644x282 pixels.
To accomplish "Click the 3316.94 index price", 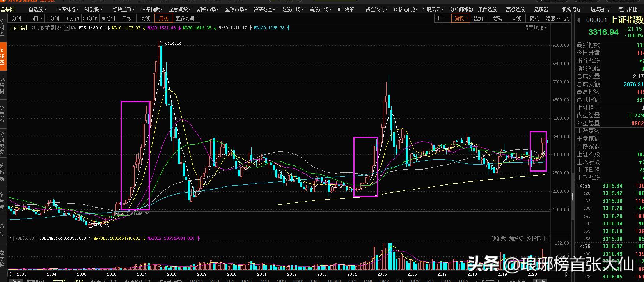I will pyautogui.click(x=603, y=32).
